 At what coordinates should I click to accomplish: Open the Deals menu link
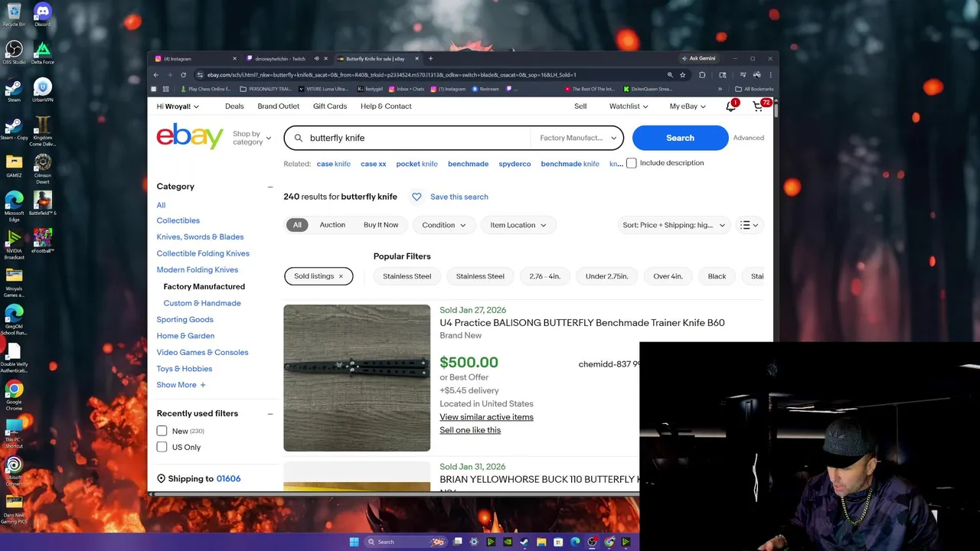[x=234, y=106]
